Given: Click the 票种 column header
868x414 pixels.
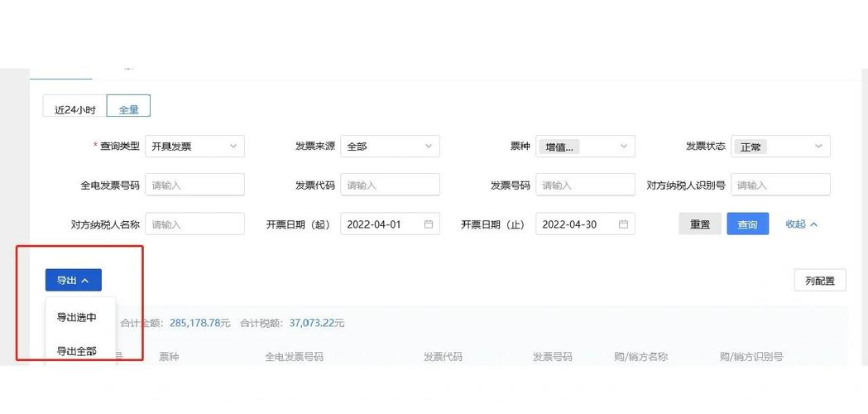Looking at the screenshot, I should click(x=169, y=356).
